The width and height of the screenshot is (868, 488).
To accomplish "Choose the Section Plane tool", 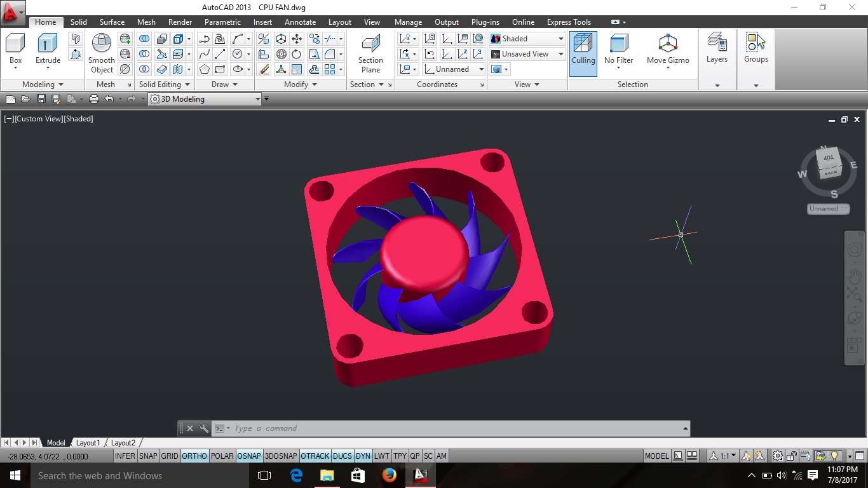I will click(x=370, y=53).
